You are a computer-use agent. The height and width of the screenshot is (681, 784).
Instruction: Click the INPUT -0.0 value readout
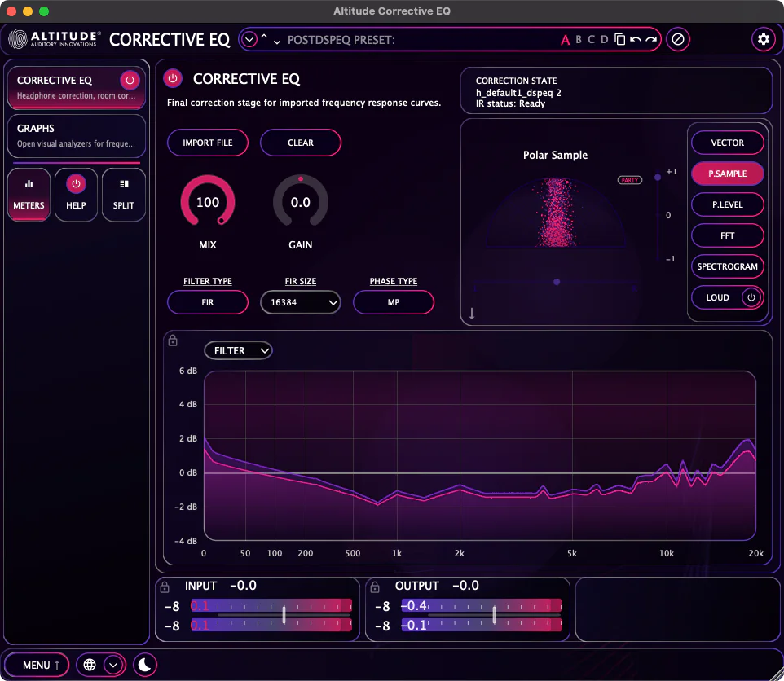point(243,586)
